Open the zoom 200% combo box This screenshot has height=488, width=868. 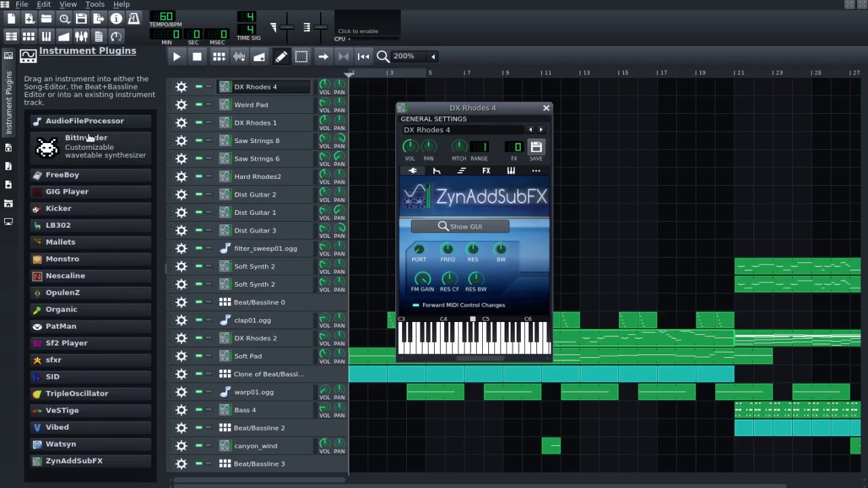(x=414, y=56)
